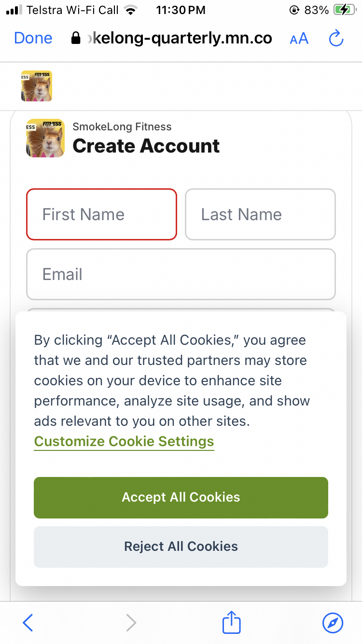Focus the First Name field

(x=101, y=214)
